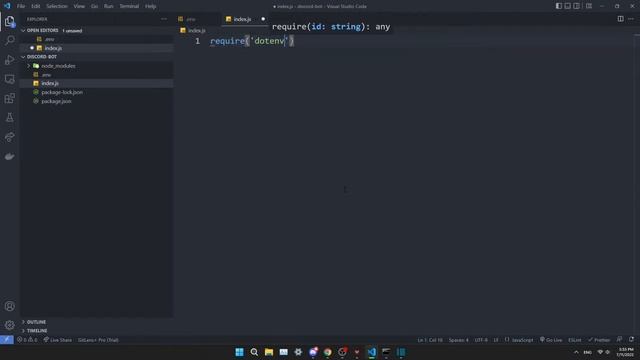The height and width of the screenshot is (360, 640).
Task: Toggle the primary side bar layout icon
Action: [559, 6]
